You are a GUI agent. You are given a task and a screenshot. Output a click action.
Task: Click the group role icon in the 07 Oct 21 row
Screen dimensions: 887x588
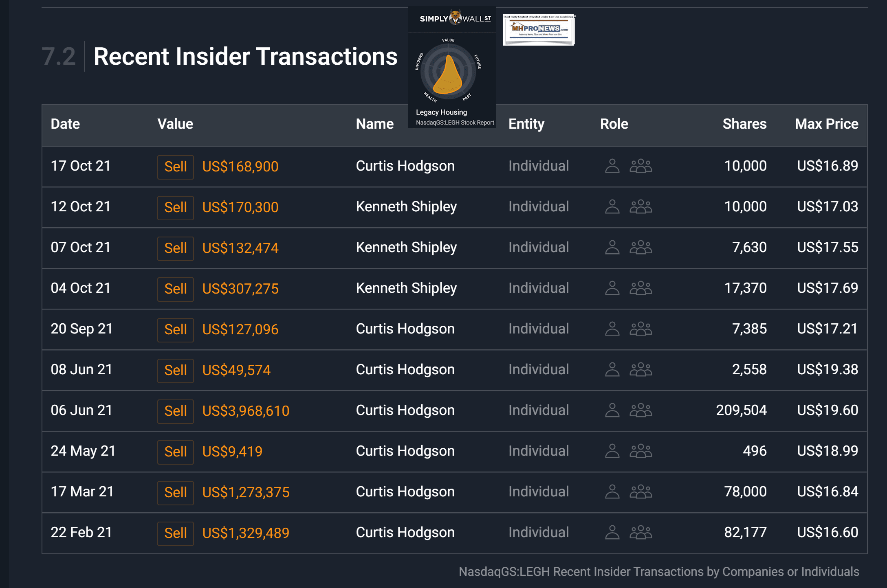coord(641,247)
